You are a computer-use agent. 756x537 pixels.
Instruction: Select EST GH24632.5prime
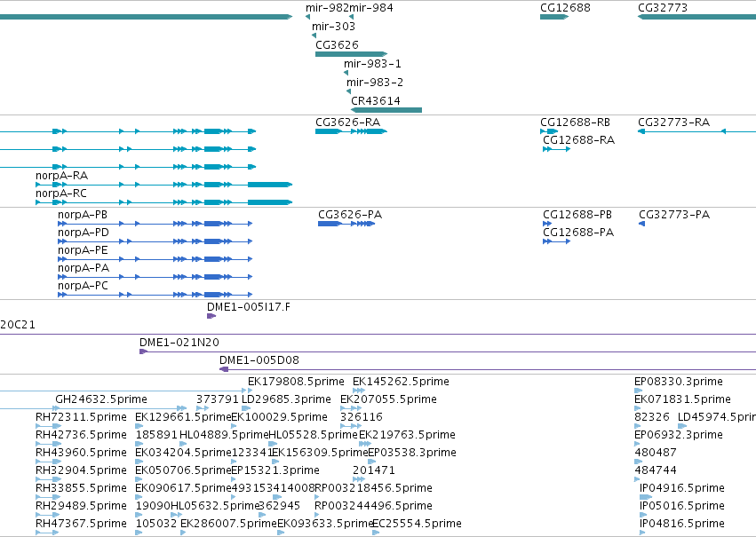[x=101, y=399]
